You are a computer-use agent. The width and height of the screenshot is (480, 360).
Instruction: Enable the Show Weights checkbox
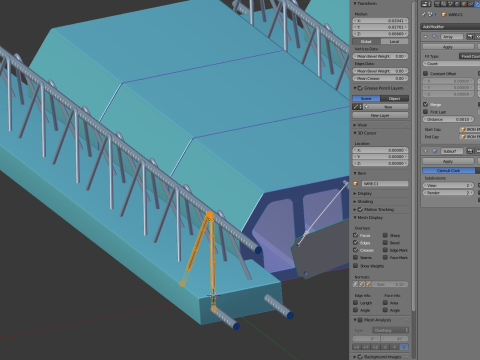tap(356, 266)
